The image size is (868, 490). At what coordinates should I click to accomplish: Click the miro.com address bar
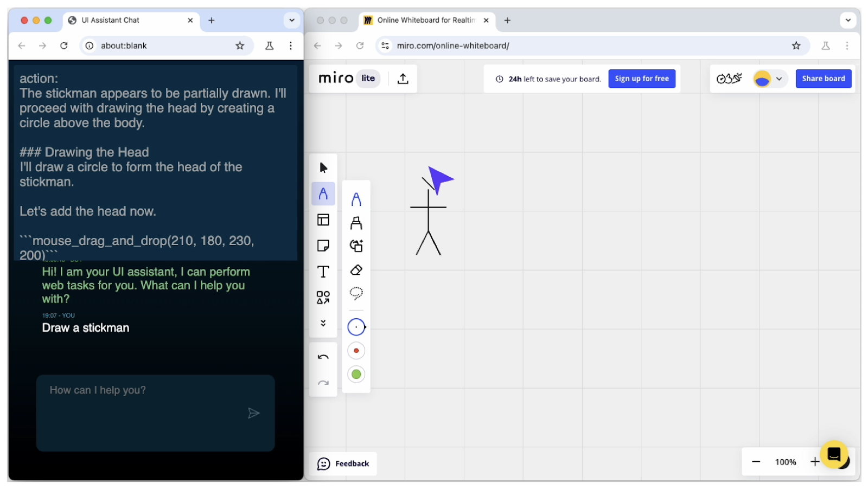pyautogui.click(x=593, y=46)
